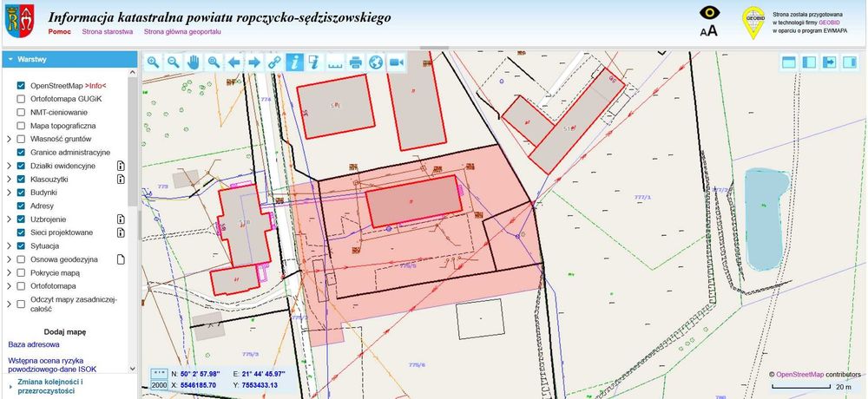Open info document for Klasoużytki

(x=121, y=179)
